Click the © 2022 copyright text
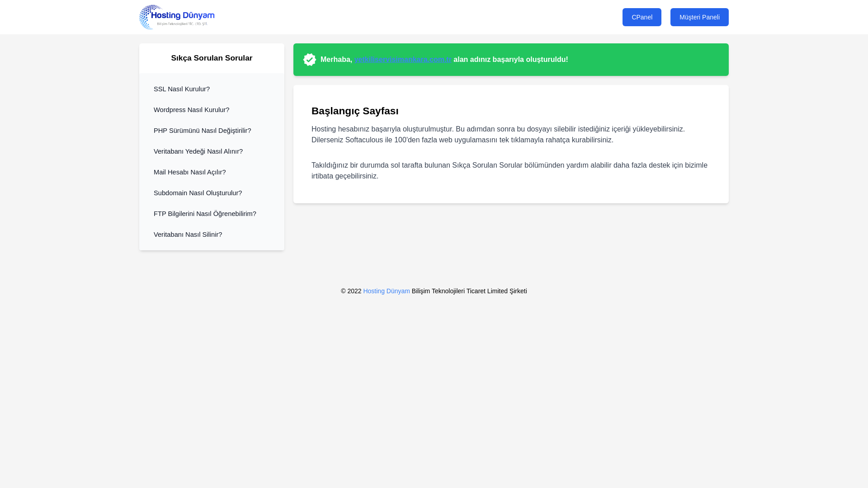 coord(351,291)
